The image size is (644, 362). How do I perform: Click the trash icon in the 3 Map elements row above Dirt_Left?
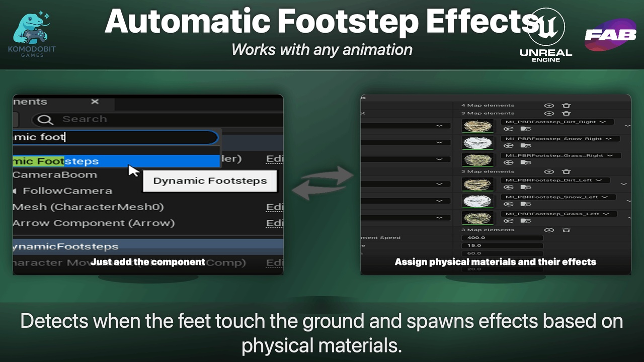[566, 171]
